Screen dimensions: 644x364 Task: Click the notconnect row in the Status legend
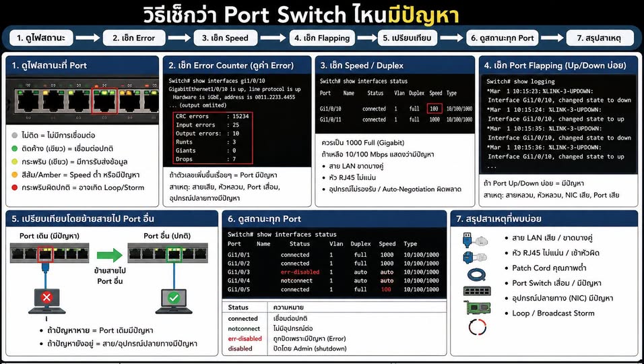pyautogui.click(x=334, y=329)
